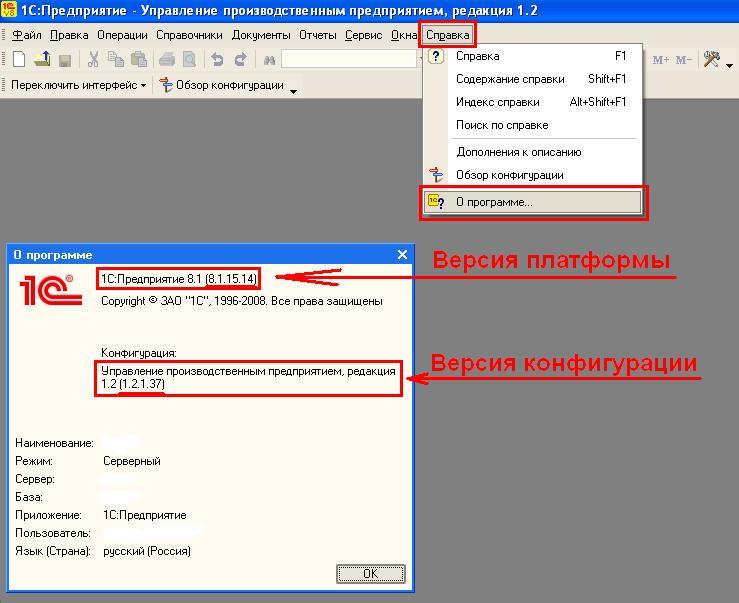Click the New document toolbar icon
Image resolution: width=739 pixels, height=603 pixels.
pos(18,59)
